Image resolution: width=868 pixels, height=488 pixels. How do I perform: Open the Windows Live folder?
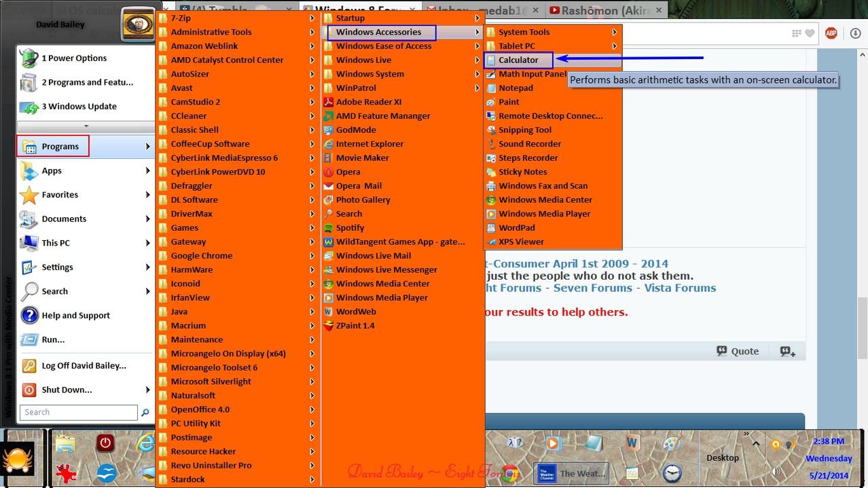point(363,60)
